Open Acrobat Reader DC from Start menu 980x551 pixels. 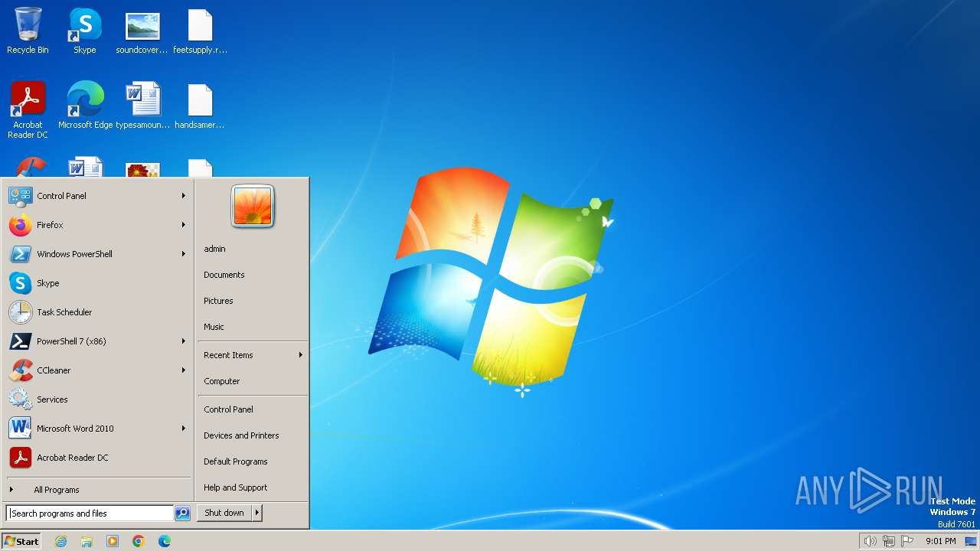pos(98,458)
